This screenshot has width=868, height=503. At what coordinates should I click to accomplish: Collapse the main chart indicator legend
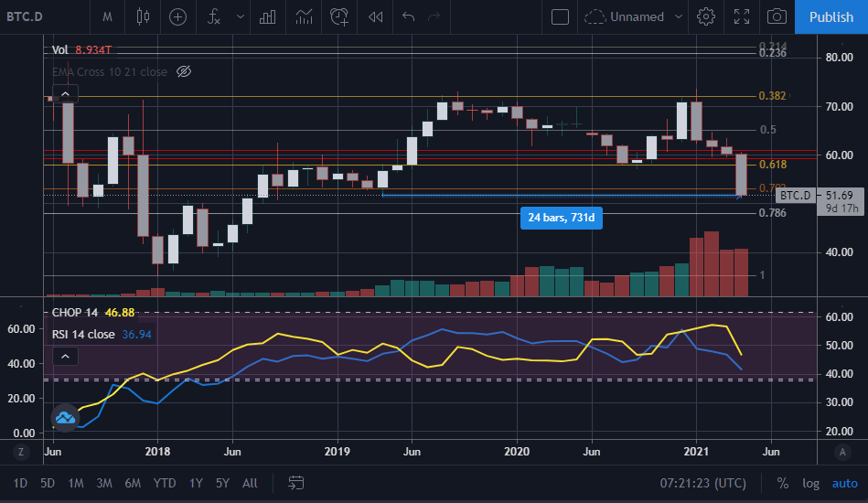point(65,93)
